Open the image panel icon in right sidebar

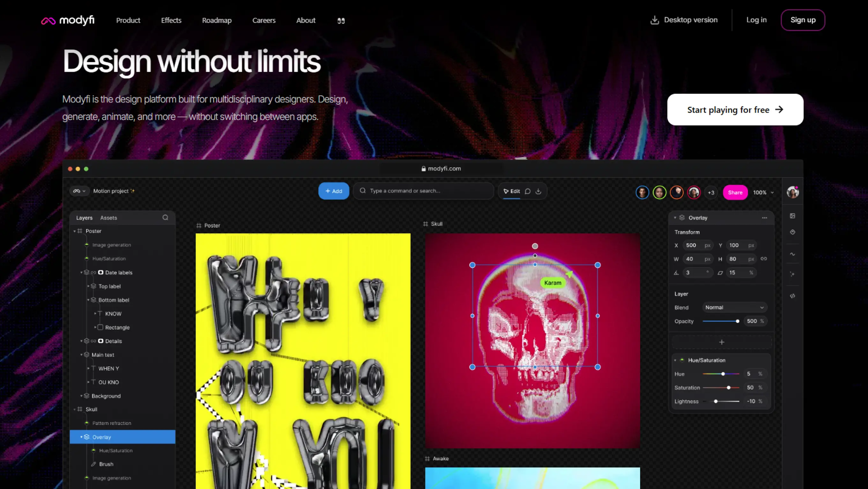click(792, 216)
